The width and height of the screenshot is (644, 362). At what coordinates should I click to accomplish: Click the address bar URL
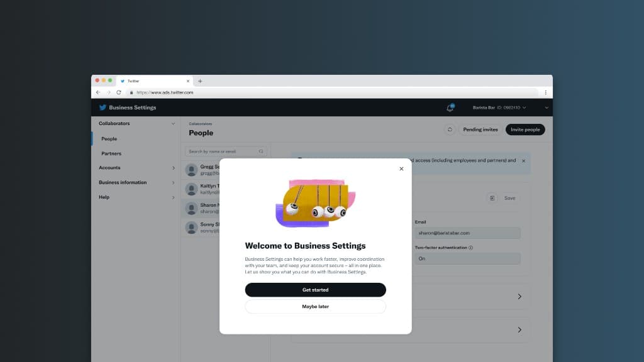(165, 92)
